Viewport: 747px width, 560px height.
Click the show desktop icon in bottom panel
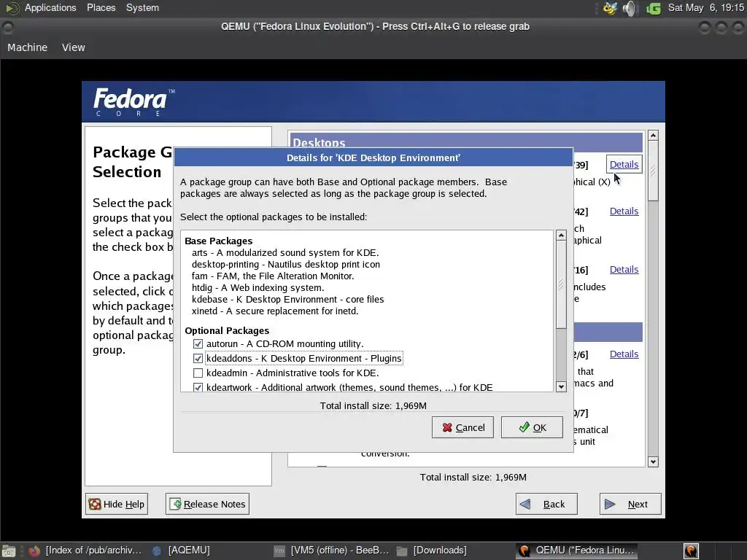point(9,551)
